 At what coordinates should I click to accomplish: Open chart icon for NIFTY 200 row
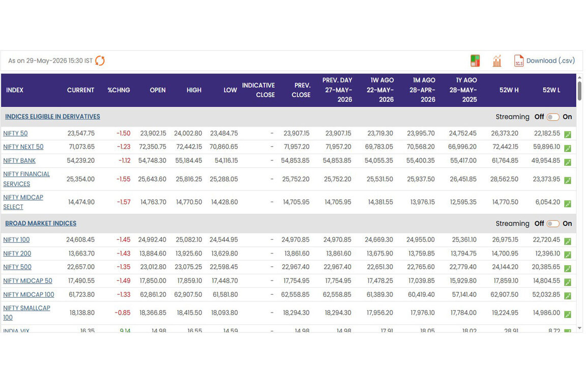568,255
